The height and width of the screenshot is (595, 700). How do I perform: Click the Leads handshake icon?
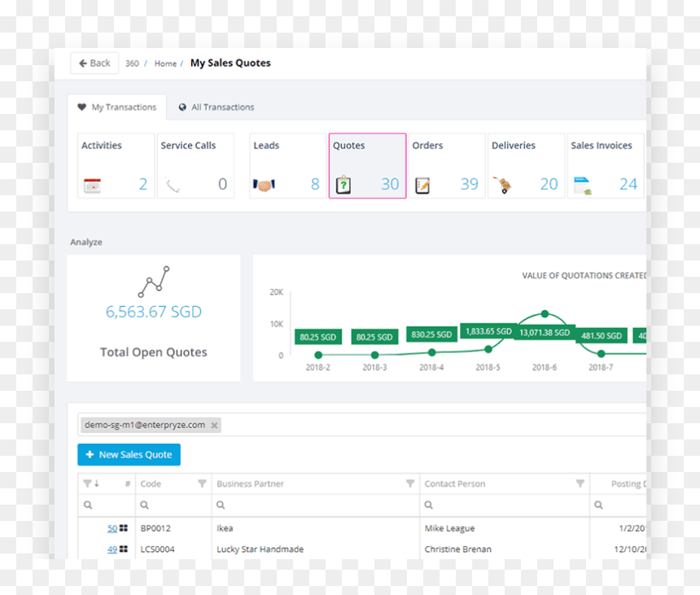click(264, 185)
